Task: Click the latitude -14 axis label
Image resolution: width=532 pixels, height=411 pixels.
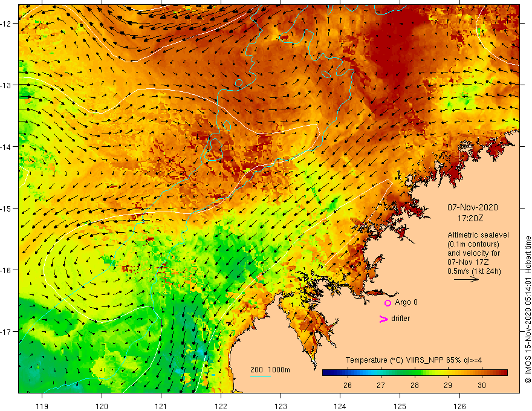Action: point(6,146)
